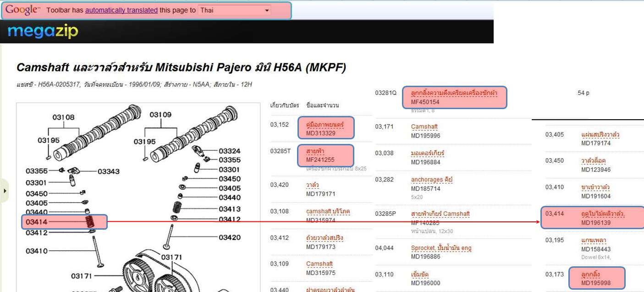Open the translation language dropdown showing Thai
Image resolution: width=644 pixels, height=292 pixels.
(235, 10)
